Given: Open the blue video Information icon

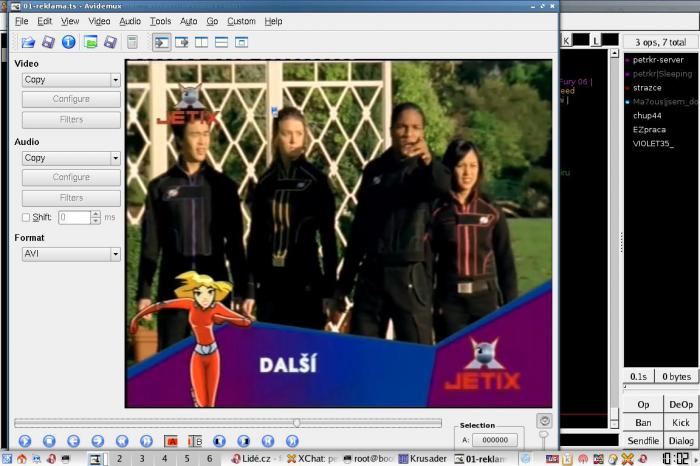Looking at the screenshot, I should coord(68,42).
